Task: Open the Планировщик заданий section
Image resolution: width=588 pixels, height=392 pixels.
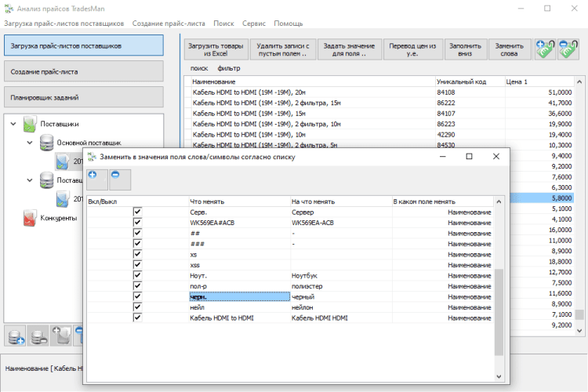Action: 82,97
